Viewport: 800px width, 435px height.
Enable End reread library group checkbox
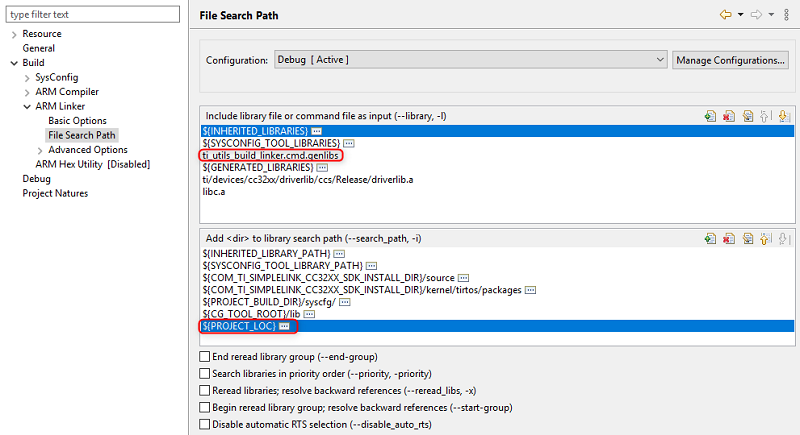pyautogui.click(x=205, y=357)
